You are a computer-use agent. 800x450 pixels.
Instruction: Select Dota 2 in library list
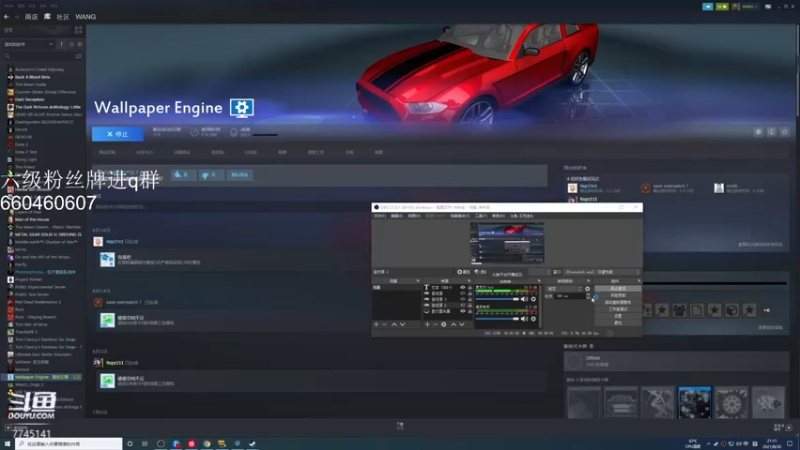pyautogui.click(x=21, y=144)
